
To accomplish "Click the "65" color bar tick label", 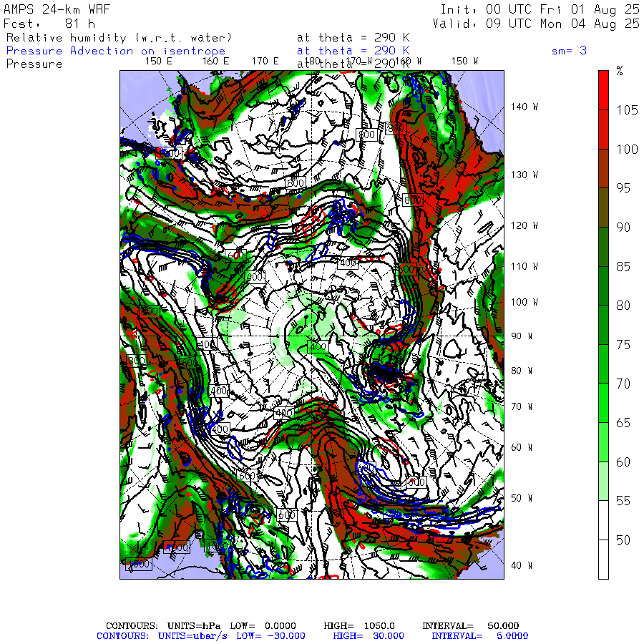I will (x=623, y=423).
